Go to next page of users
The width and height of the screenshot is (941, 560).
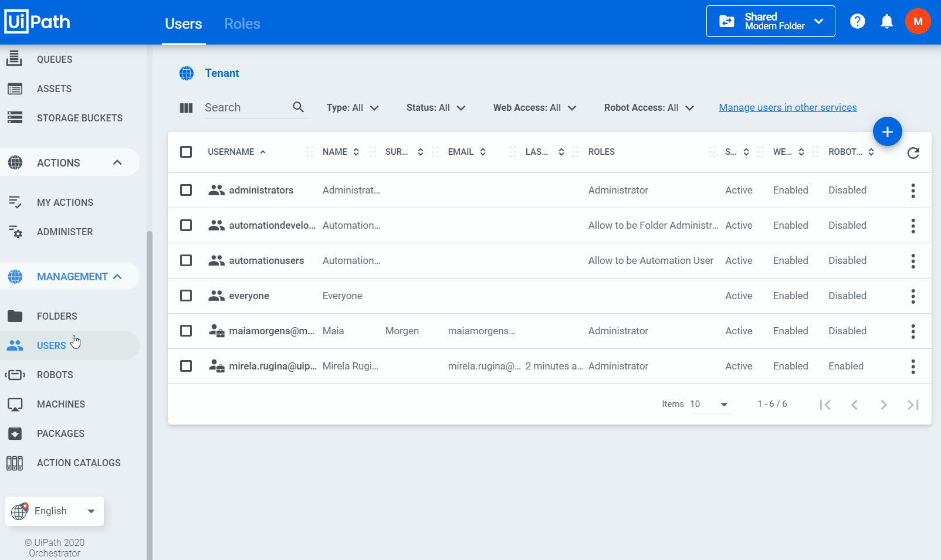884,405
